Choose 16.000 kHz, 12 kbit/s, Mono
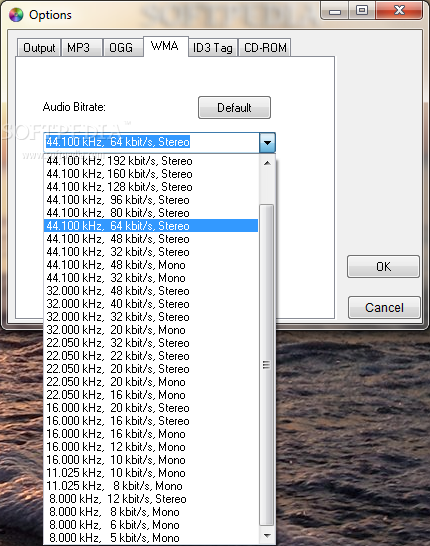 (151, 447)
